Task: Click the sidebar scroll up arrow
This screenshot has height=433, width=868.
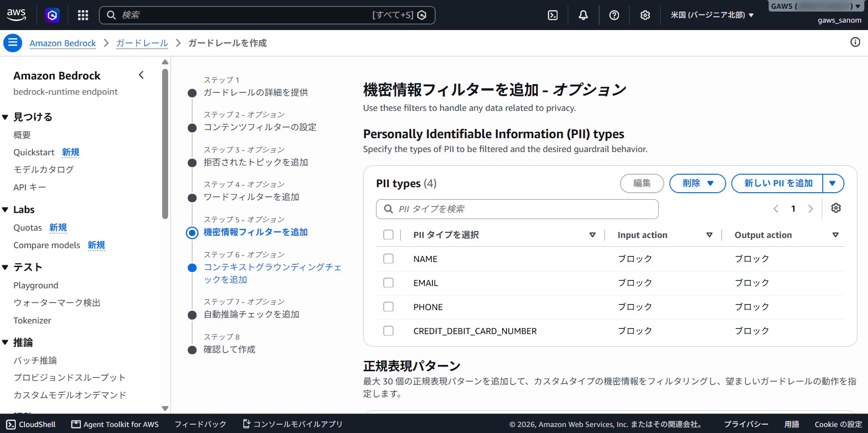Action: click(165, 62)
